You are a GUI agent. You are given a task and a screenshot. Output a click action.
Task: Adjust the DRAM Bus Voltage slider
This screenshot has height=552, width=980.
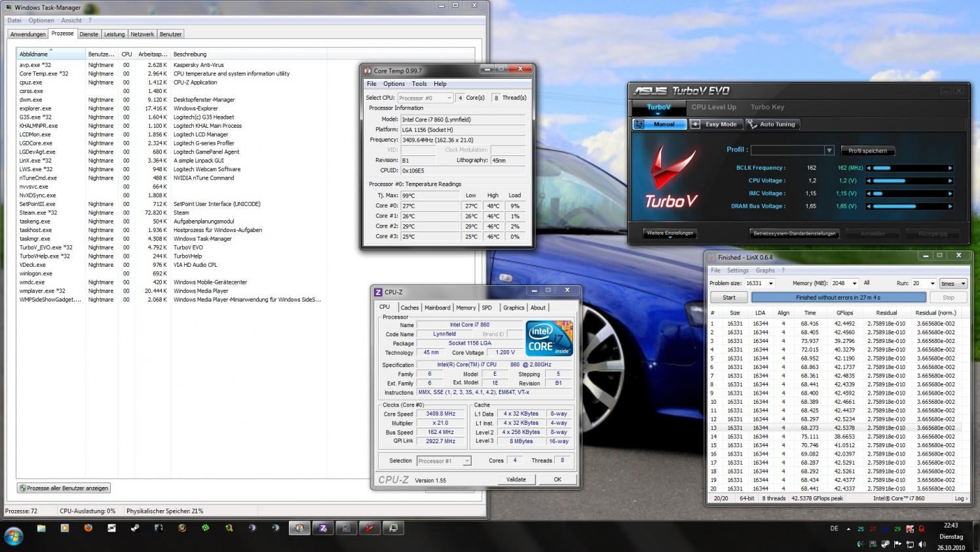(x=909, y=206)
